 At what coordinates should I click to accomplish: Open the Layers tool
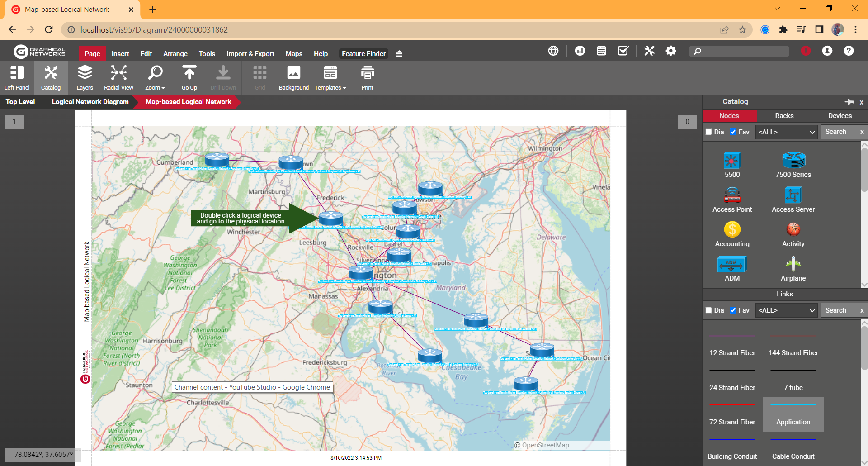85,77
